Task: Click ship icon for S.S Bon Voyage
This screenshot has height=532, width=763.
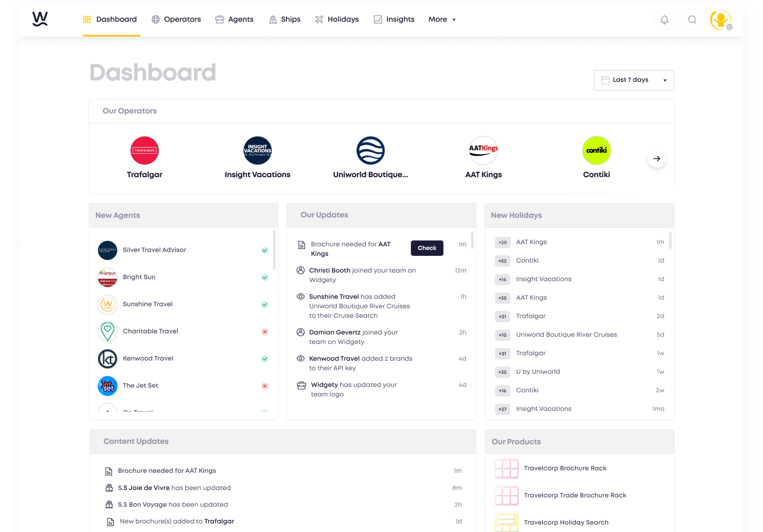Action: pos(109,504)
